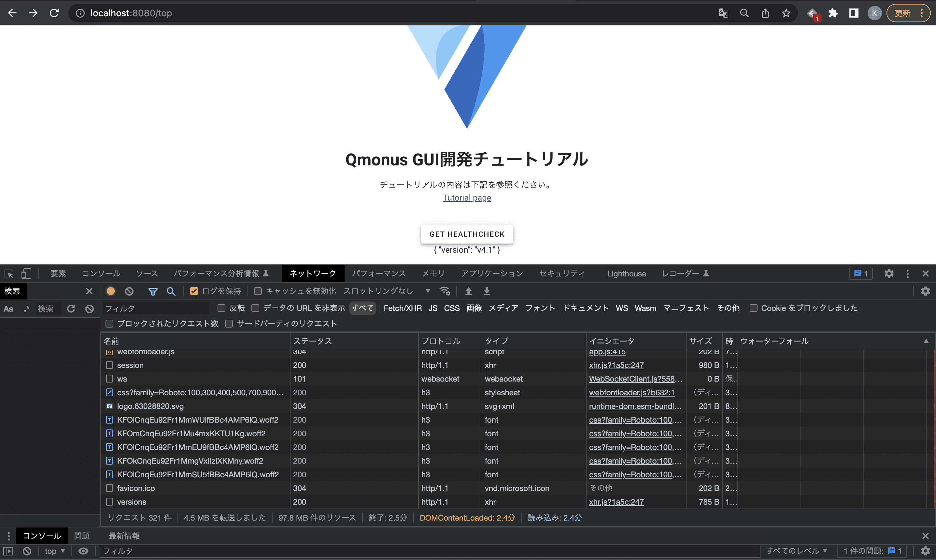Toggle match case Aa in search pane

(8, 309)
